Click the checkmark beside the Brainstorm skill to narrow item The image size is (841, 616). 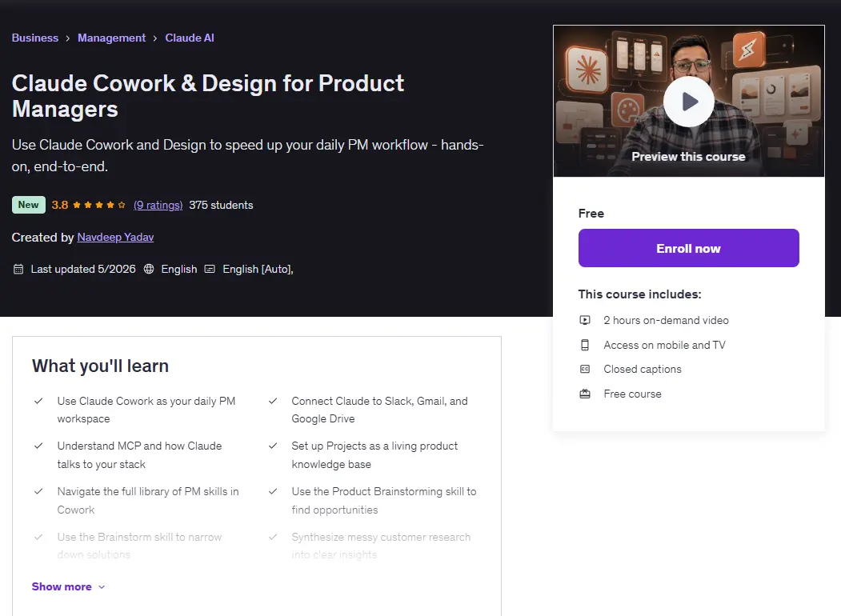tap(38, 537)
